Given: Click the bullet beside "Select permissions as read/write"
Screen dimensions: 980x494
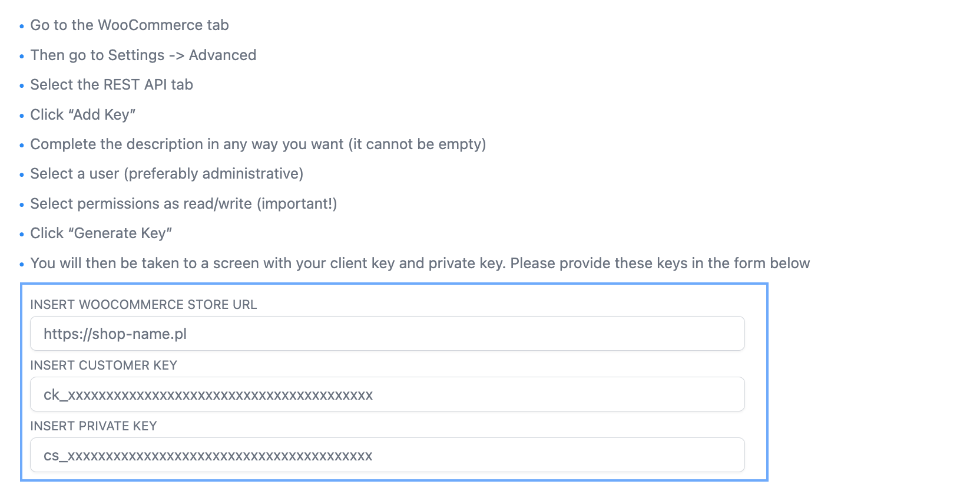Looking at the screenshot, I should [x=22, y=205].
